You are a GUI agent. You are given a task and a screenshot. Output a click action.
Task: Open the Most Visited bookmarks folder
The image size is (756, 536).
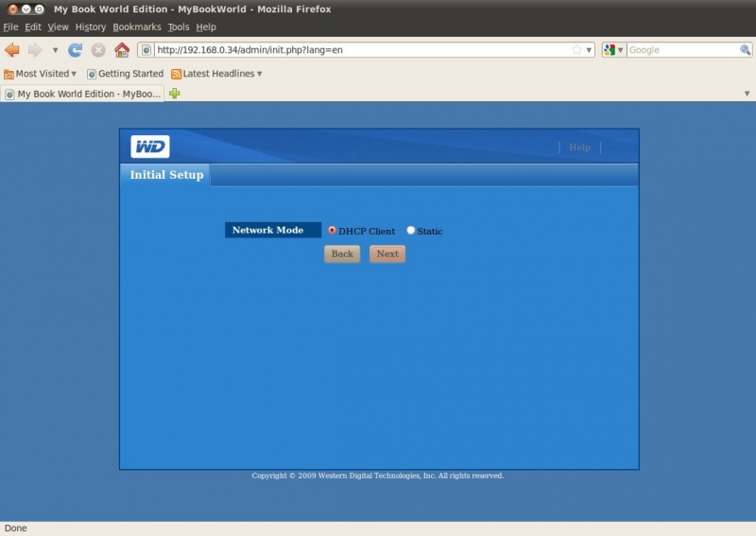(40, 74)
